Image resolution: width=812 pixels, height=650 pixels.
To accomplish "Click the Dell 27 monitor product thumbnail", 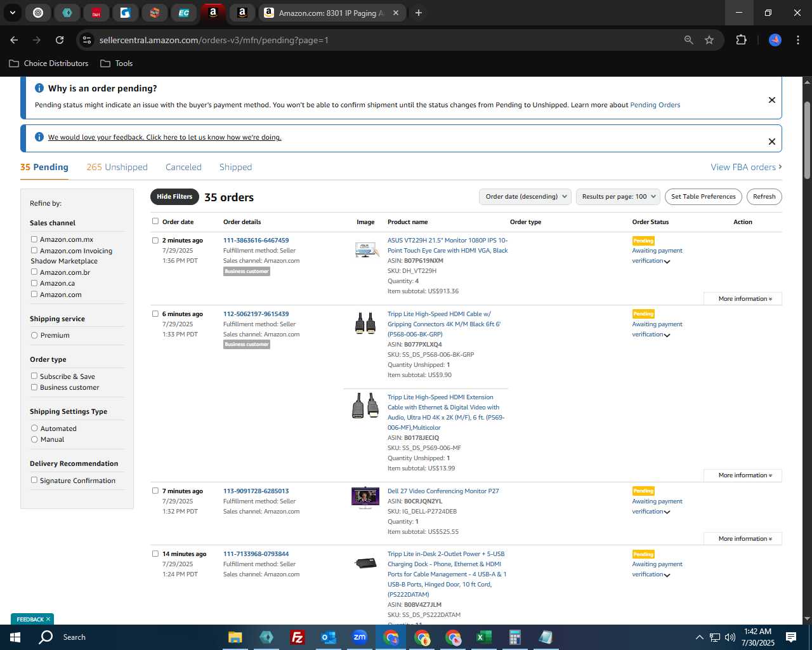I will [x=365, y=498].
